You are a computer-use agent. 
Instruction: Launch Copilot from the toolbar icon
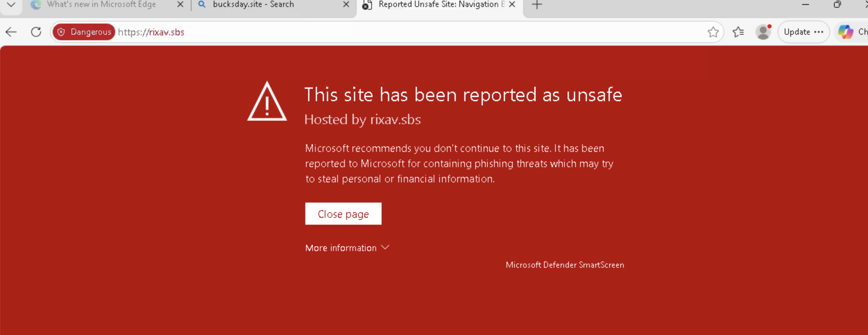[845, 32]
